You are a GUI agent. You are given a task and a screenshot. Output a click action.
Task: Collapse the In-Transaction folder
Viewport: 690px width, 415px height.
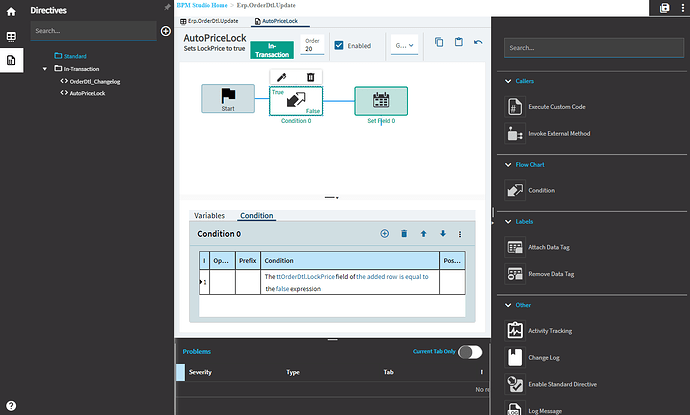(x=44, y=69)
